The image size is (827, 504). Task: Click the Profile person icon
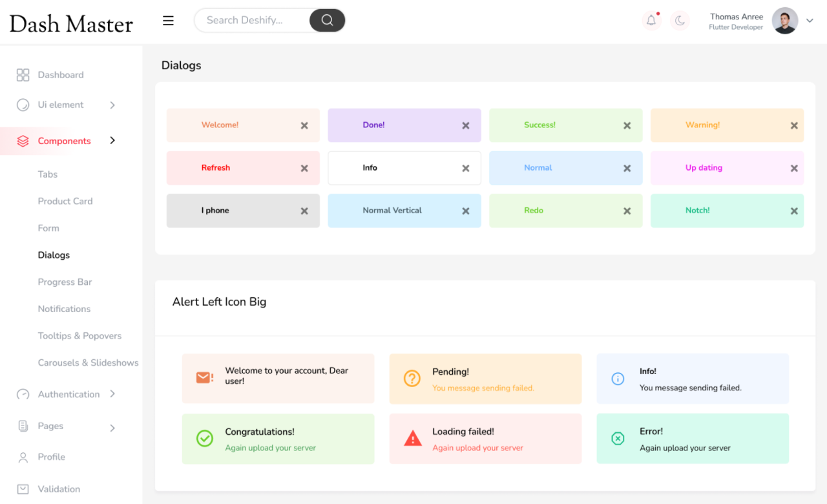(x=23, y=457)
